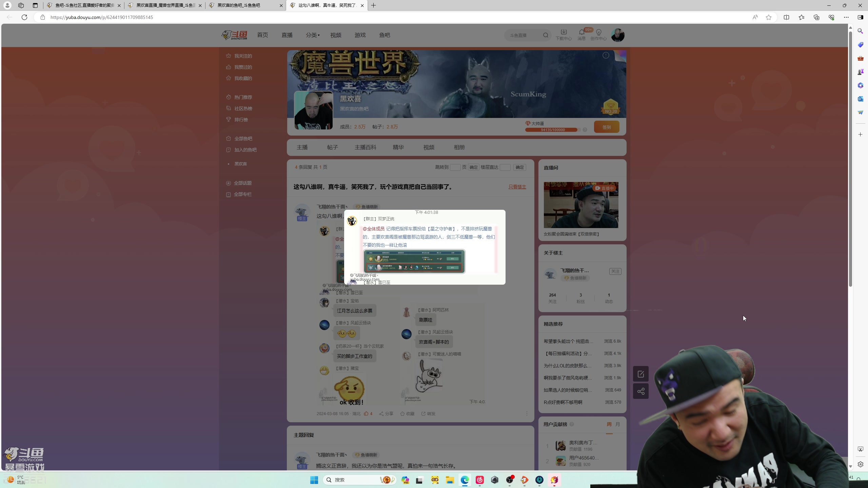Refresh the browser page

(24, 17)
